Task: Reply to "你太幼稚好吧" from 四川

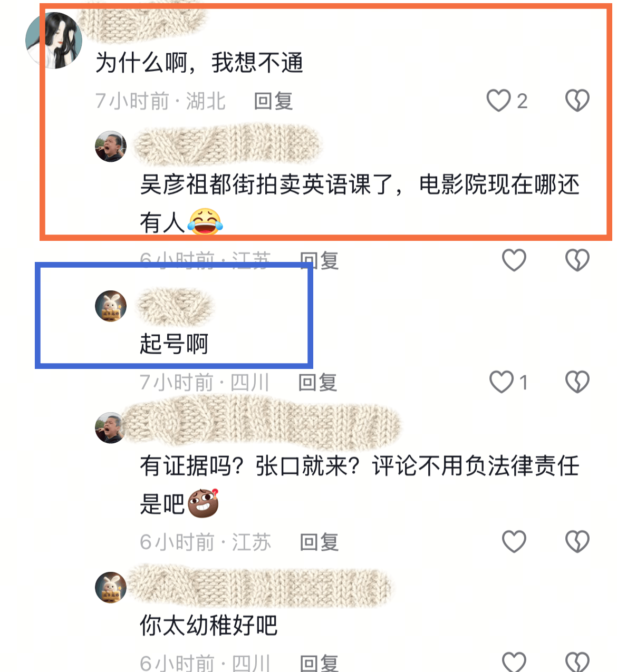Action: pos(319,663)
